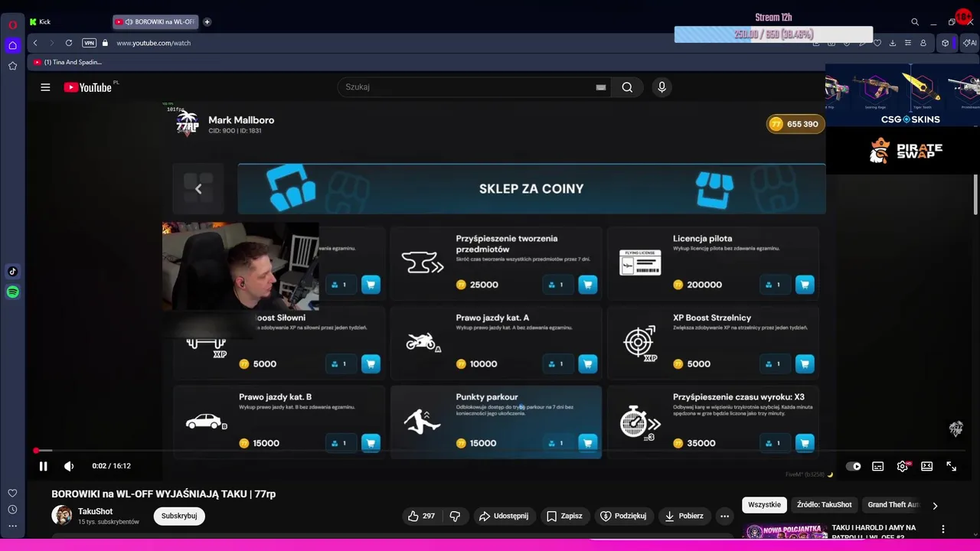Viewport: 980px width, 551px height.
Task: Click the Podziękuj thanks button
Action: click(x=622, y=516)
